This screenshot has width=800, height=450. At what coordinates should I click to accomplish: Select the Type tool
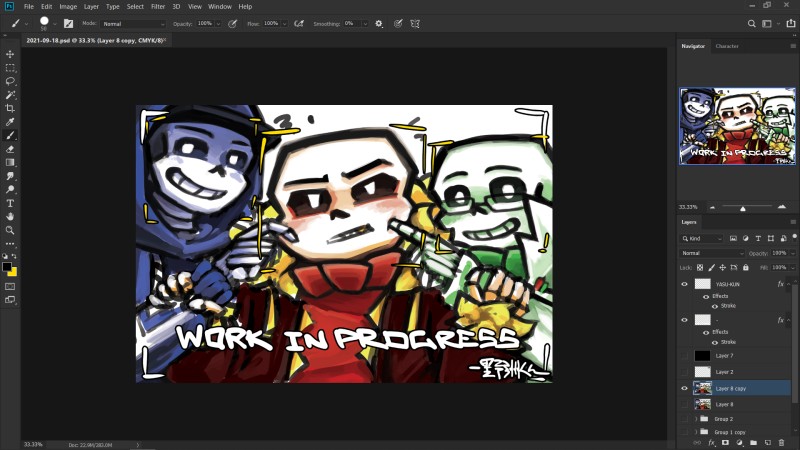10,203
